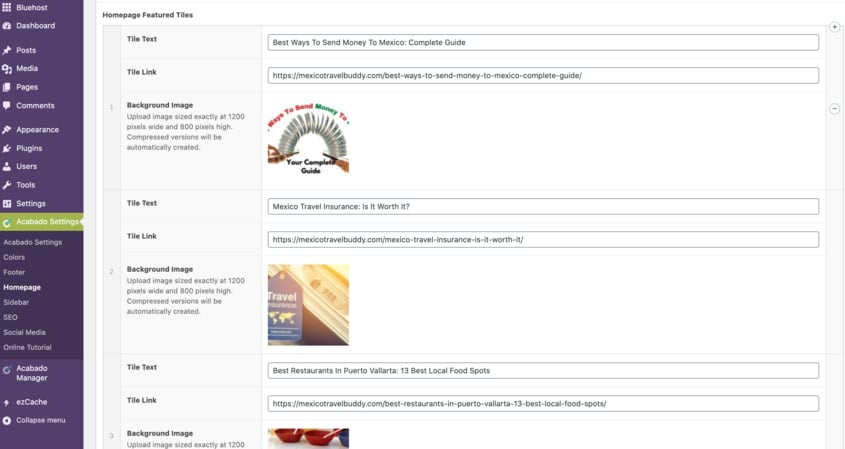Click the Acabado Manager logo icon

point(6,370)
